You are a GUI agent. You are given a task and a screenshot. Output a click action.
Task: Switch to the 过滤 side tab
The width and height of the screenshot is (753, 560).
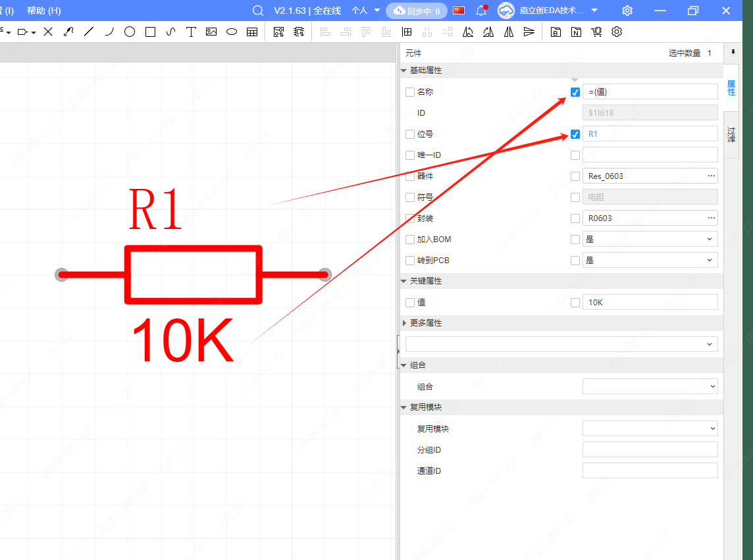(x=731, y=135)
